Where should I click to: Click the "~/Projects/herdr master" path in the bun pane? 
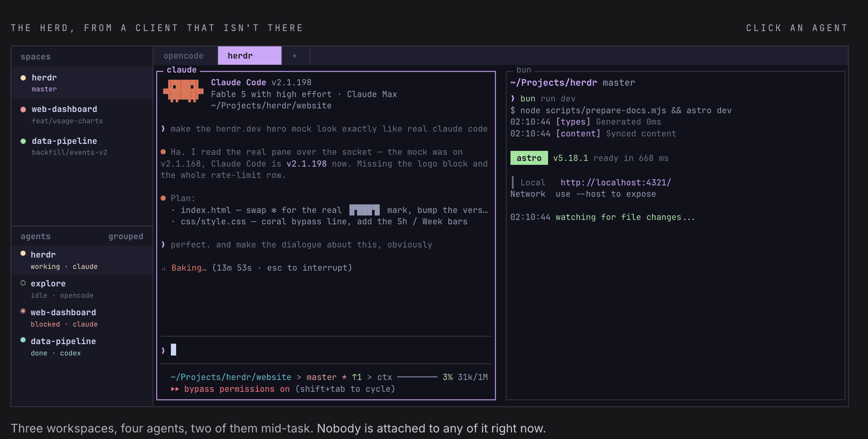coord(573,83)
